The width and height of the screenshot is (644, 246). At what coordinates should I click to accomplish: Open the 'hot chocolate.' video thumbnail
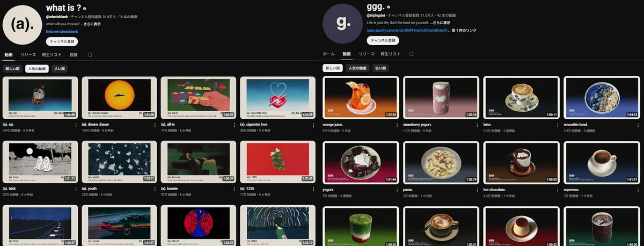tap(521, 163)
